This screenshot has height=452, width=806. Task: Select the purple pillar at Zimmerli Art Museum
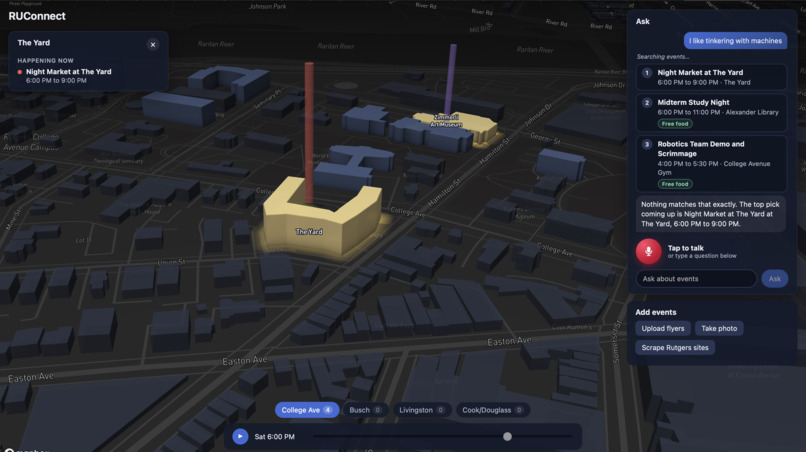point(451,78)
